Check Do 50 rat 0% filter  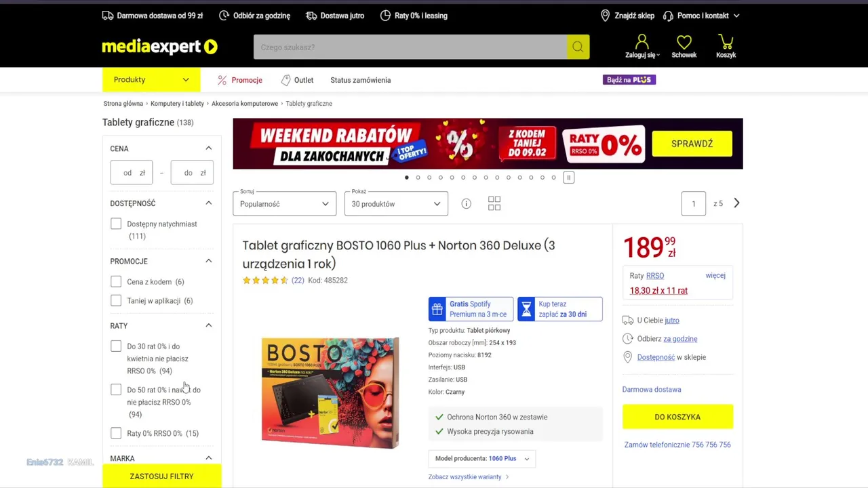(116, 390)
